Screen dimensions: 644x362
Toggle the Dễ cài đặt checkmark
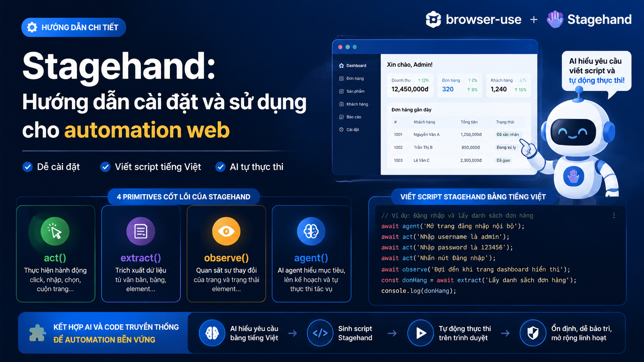tap(27, 167)
